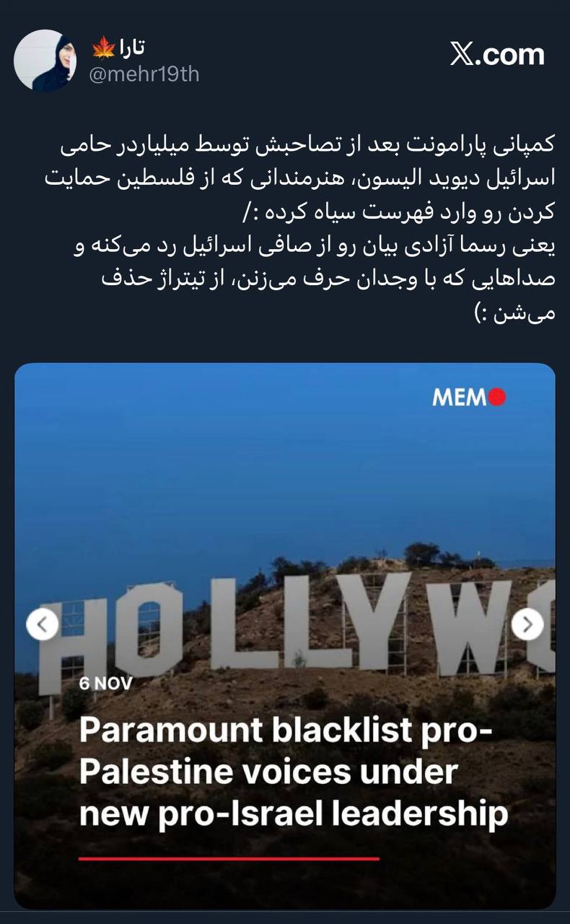Click the word Palestine in the headline
Image resolution: width=570 pixels, height=924 pixels.
pyautogui.click(x=157, y=772)
